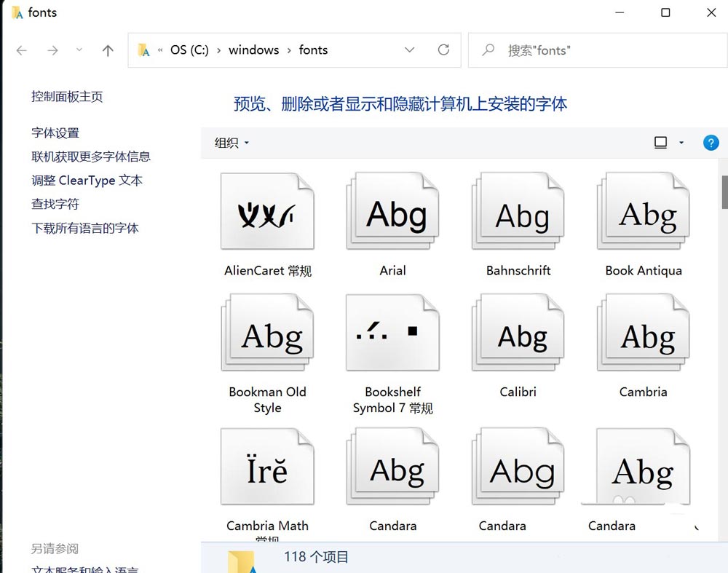Open the Book Antiqua font preview

tap(643, 211)
